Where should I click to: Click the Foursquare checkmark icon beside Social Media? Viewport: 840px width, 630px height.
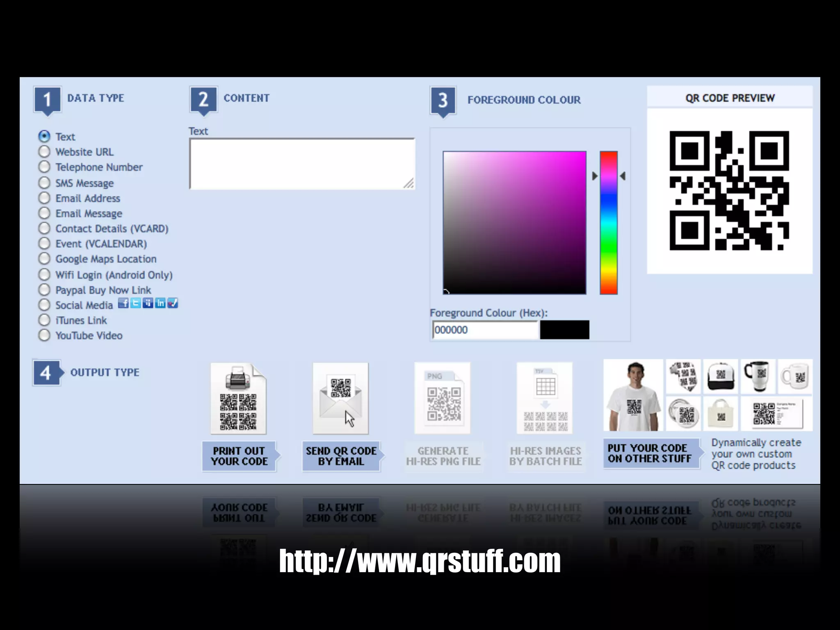click(x=173, y=303)
